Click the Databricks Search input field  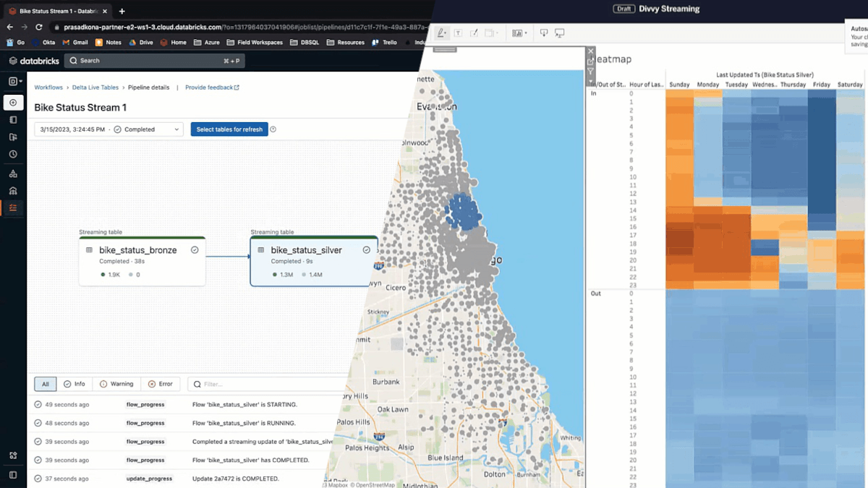[145, 61]
